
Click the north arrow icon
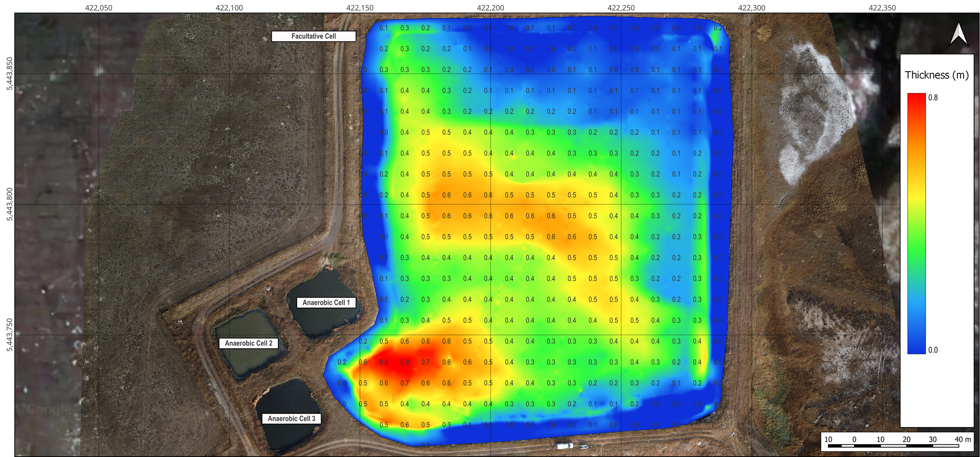pyautogui.click(x=958, y=34)
